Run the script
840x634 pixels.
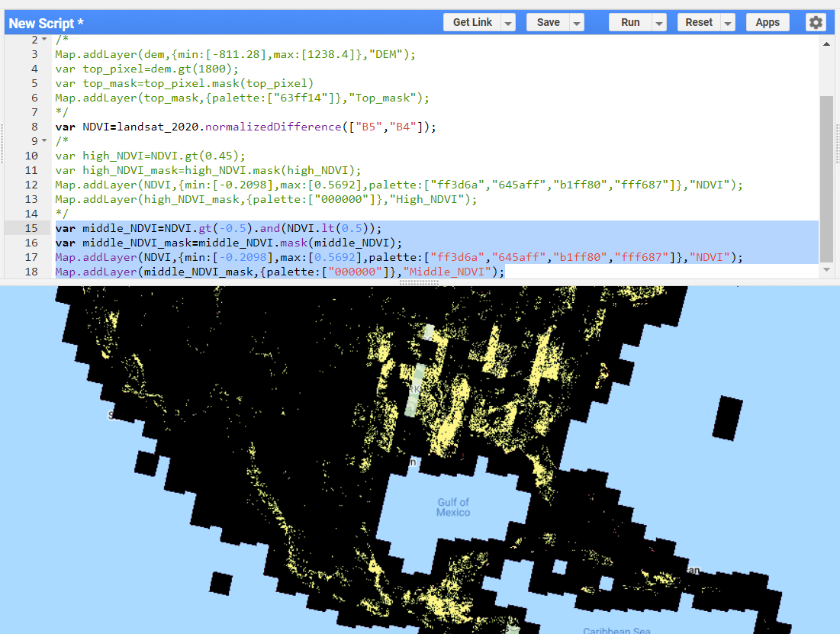point(630,23)
